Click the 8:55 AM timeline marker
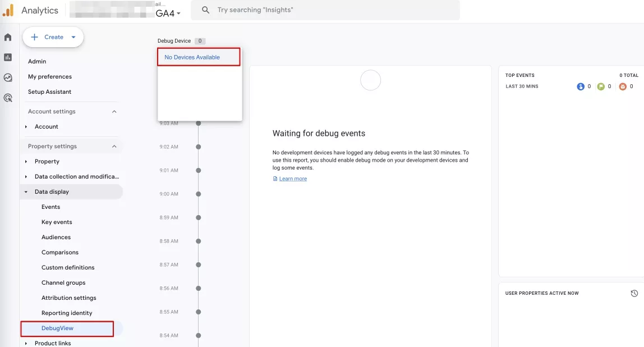 [199, 312]
